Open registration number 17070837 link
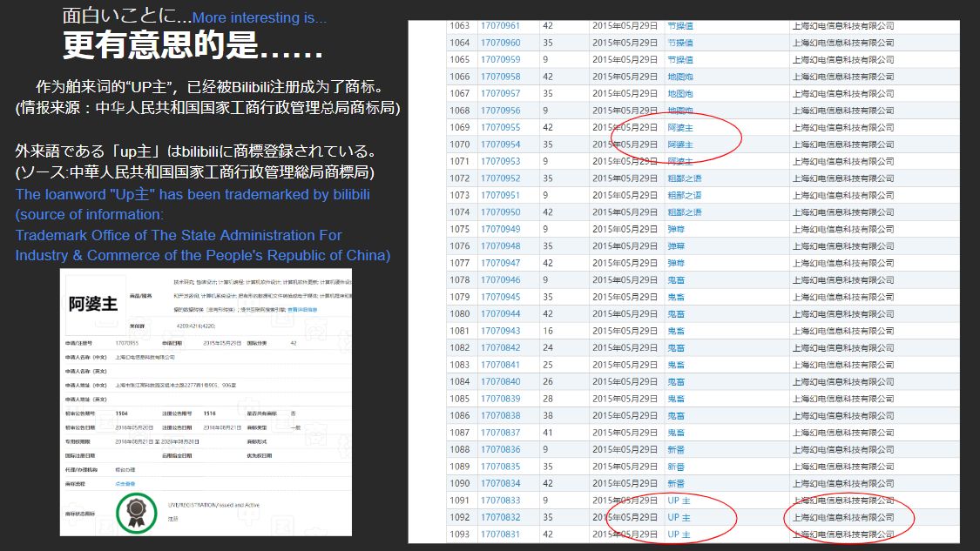Image resolution: width=980 pixels, height=551 pixels. (x=500, y=433)
